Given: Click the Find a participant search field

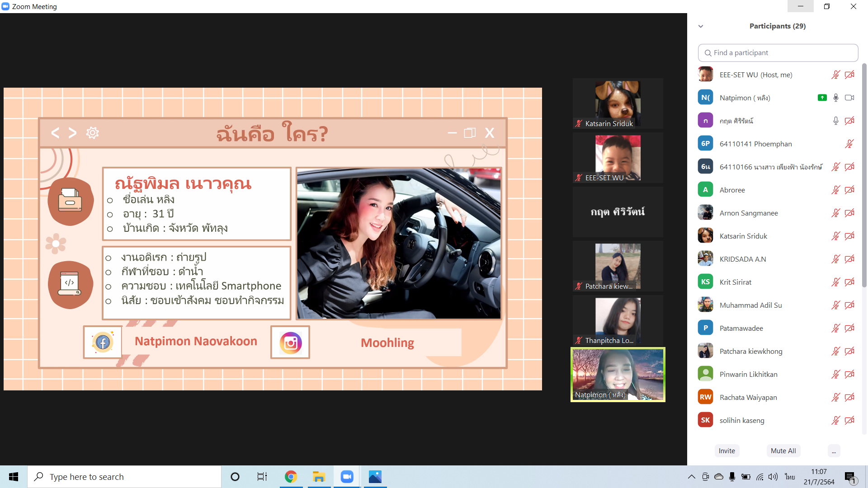Looking at the screenshot, I should [778, 53].
